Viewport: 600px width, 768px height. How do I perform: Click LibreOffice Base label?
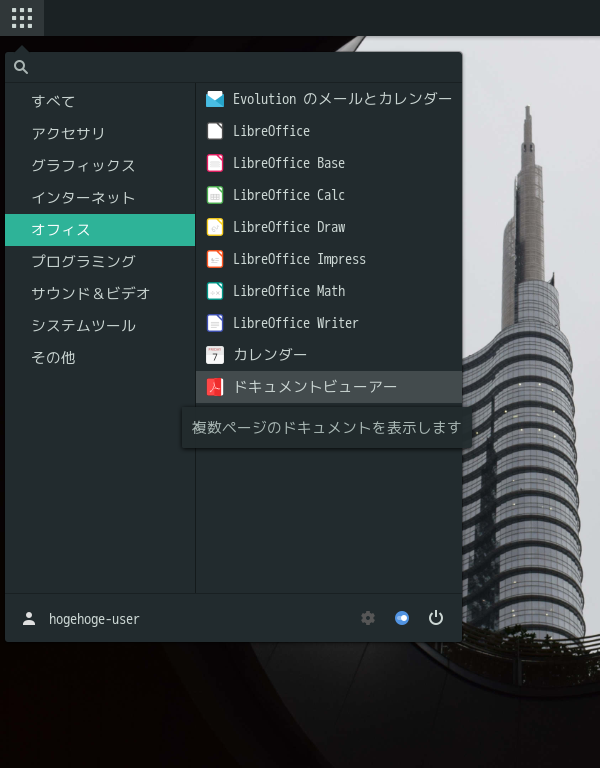[x=289, y=163]
